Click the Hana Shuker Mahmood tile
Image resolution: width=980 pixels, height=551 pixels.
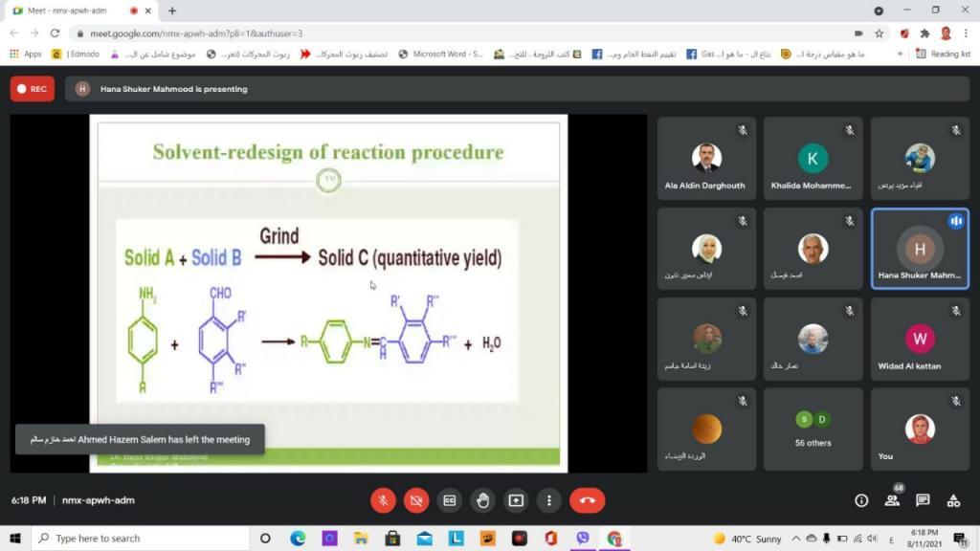coord(919,248)
